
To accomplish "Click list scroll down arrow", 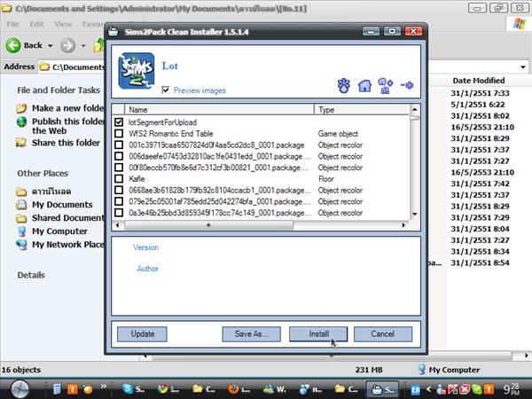I will click(x=414, y=214).
